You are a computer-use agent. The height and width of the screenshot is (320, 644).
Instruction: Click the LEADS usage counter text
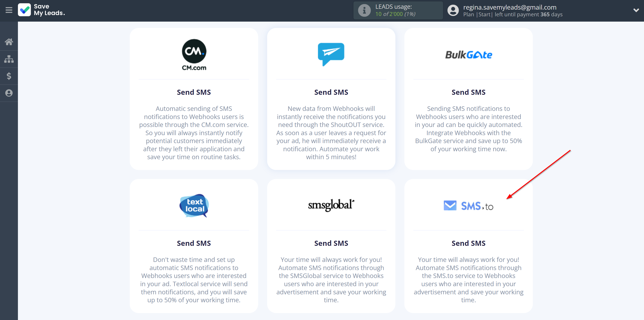click(x=395, y=14)
